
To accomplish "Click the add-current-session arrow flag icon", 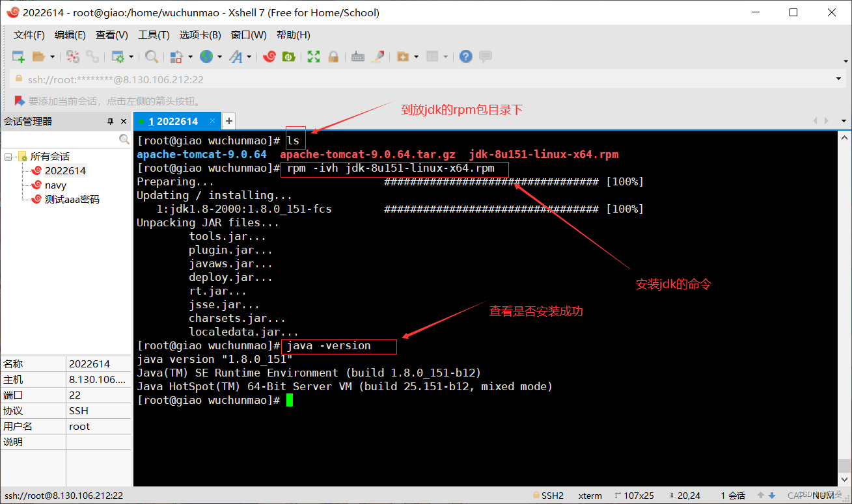I will pos(19,101).
